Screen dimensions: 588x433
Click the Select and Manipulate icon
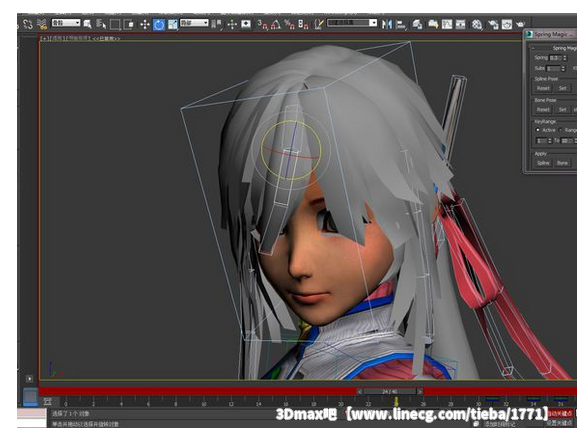pos(232,25)
